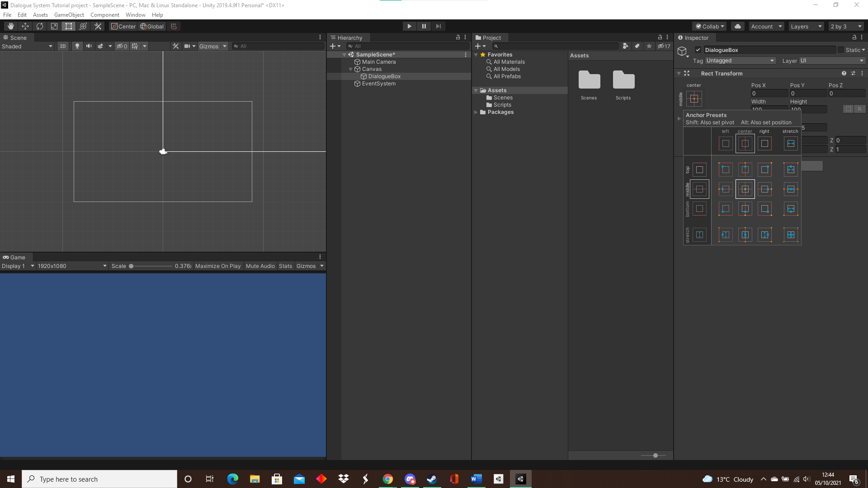This screenshot has width=868, height=488.
Task: Open the Tag dropdown showing Untagged
Action: (741, 60)
